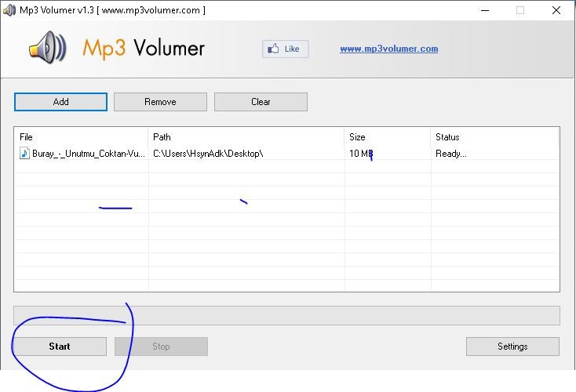Open the Settings dialog

pyautogui.click(x=512, y=347)
